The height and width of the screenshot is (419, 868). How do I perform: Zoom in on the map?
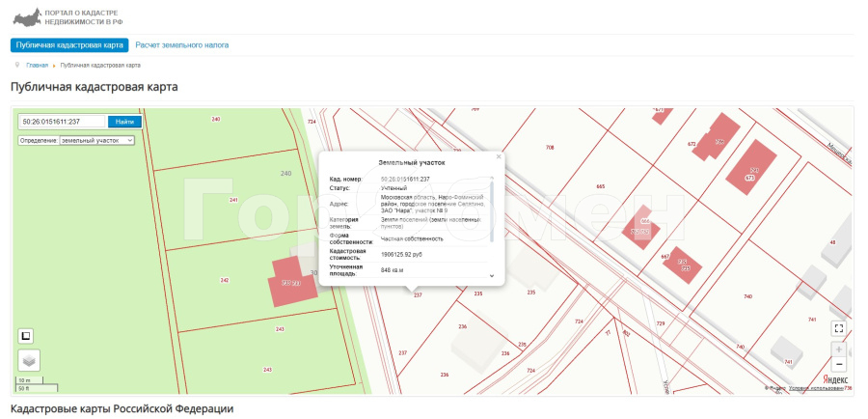coord(838,349)
